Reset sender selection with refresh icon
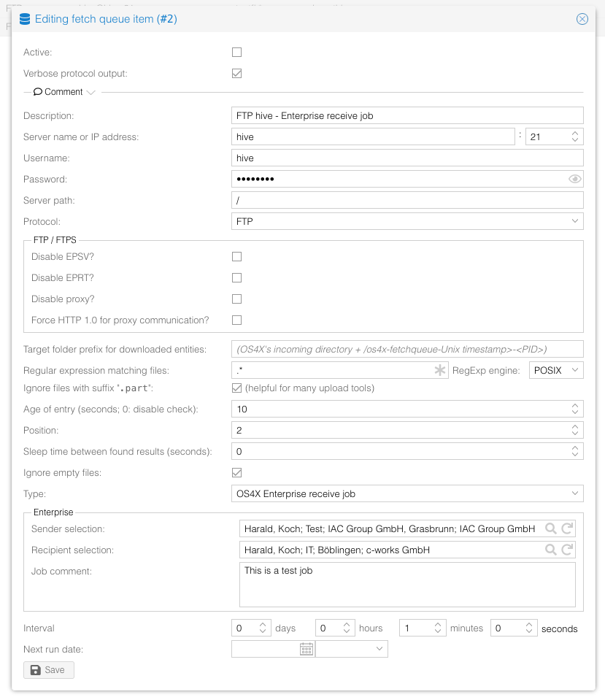 click(x=567, y=528)
